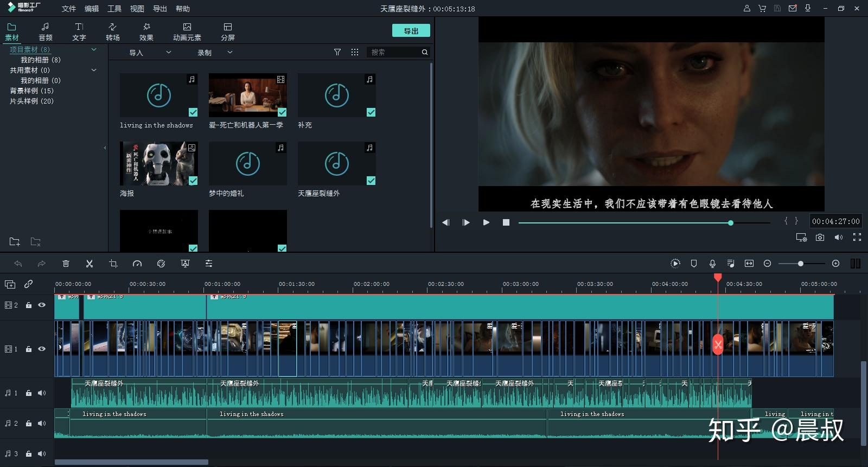The image size is (868, 467).
Task: Click the delete trash icon
Action: point(66,264)
